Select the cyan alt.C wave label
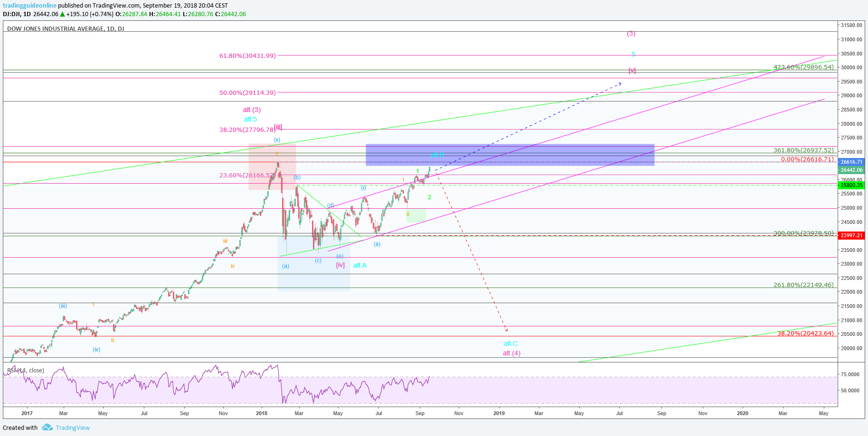The width and height of the screenshot is (868, 436). tap(510, 343)
